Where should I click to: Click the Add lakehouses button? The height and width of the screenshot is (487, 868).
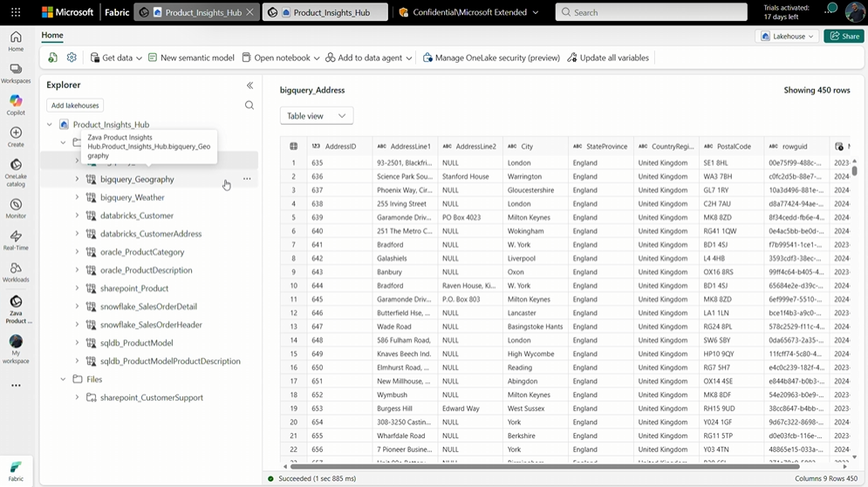coord(75,106)
